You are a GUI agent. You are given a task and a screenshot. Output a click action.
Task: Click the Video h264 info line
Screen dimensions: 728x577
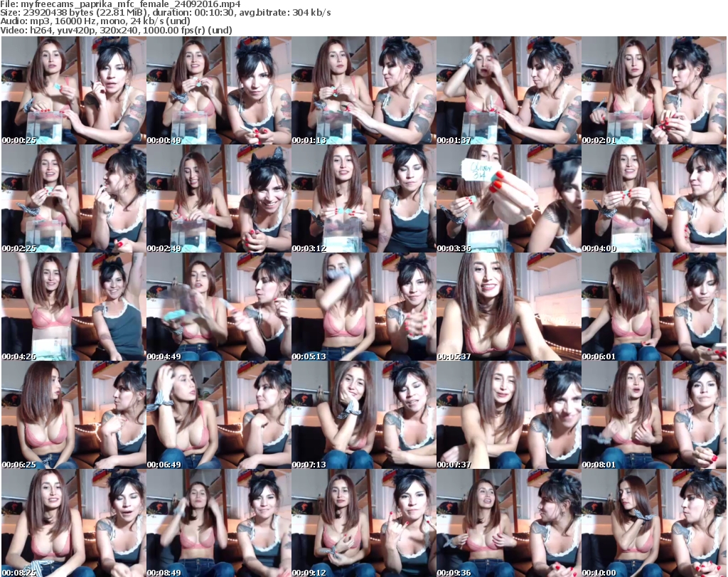pos(116,30)
